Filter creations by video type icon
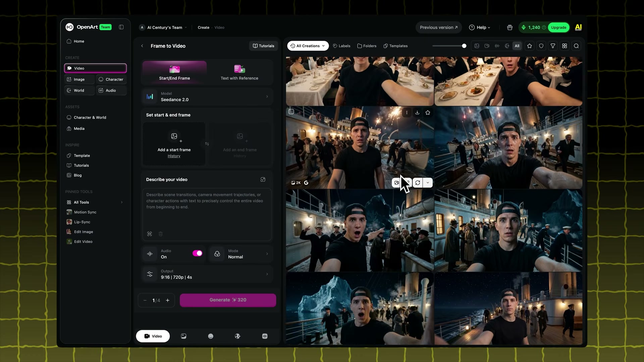This screenshot has height=362, width=644. click(487, 46)
